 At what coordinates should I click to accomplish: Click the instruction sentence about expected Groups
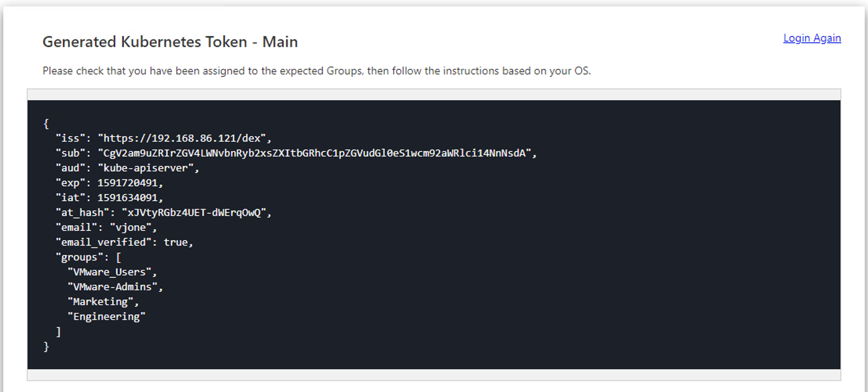[x=316, y=71]
